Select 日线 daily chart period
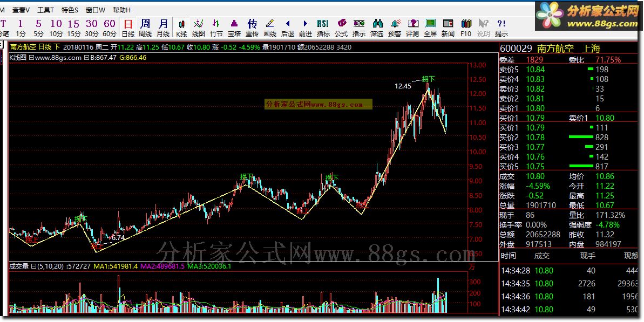The image size is (644, 322). (x=128, y=28)
